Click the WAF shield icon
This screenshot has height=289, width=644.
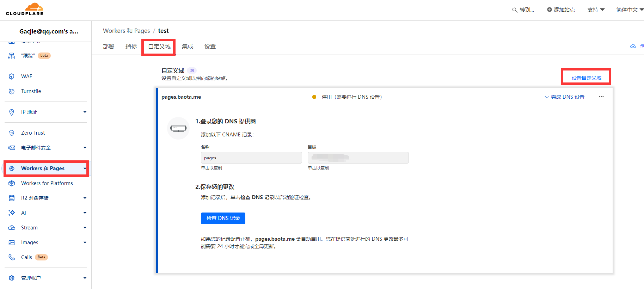[12, 76]
